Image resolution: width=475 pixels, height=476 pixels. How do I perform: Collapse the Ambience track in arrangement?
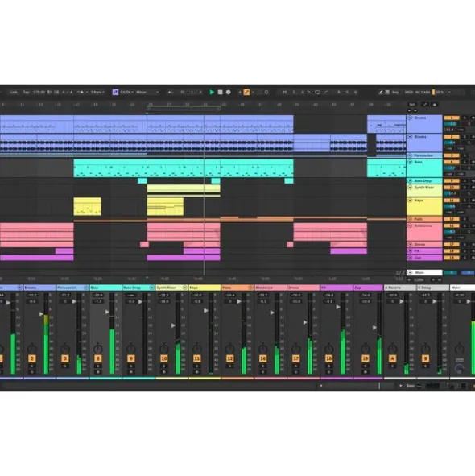point(410,226)
